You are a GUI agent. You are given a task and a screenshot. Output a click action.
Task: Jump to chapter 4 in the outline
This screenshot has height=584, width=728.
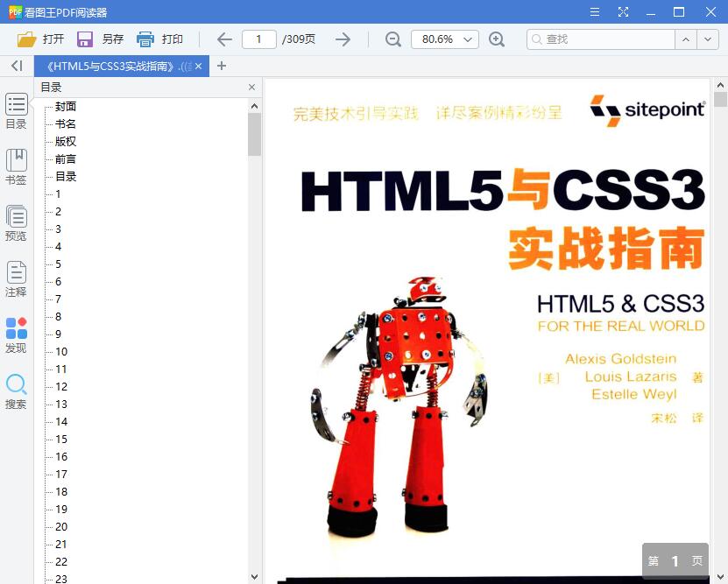pyautogui.click(x=58, y=247)
